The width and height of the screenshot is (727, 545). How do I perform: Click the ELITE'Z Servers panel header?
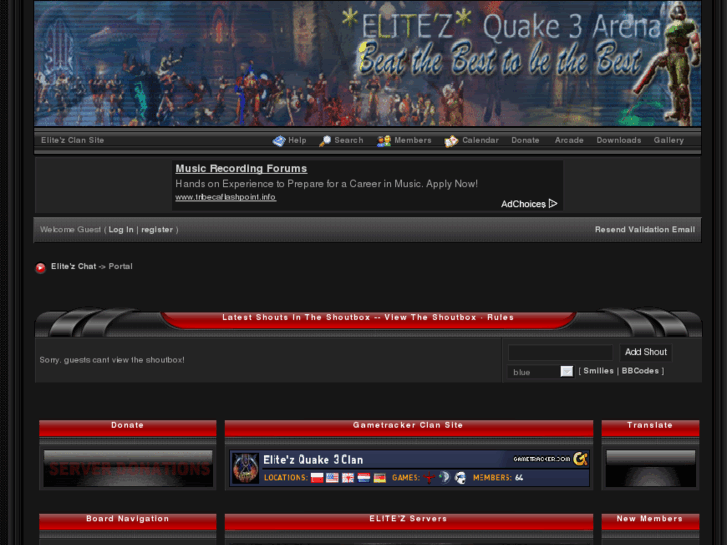click(408, 521)
